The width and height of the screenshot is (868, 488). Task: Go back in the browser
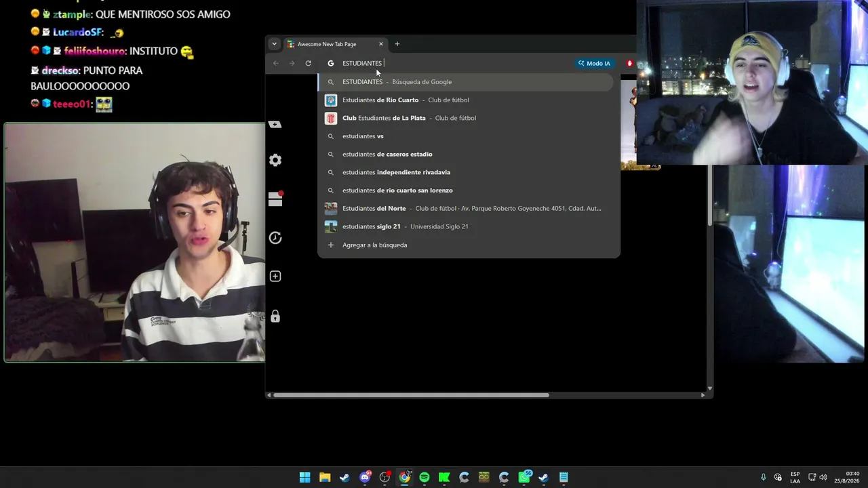coord(275,63)
